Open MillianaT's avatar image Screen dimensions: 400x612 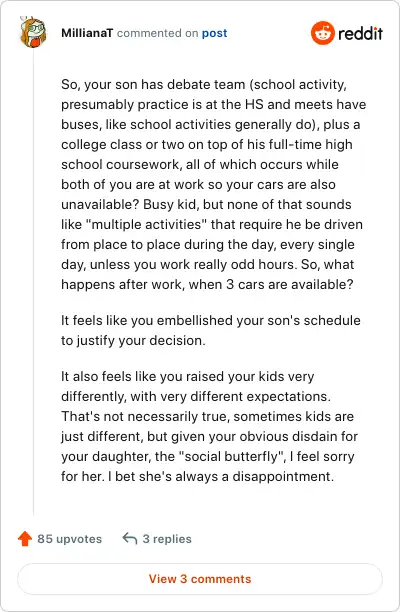click(x=33, y=32)
